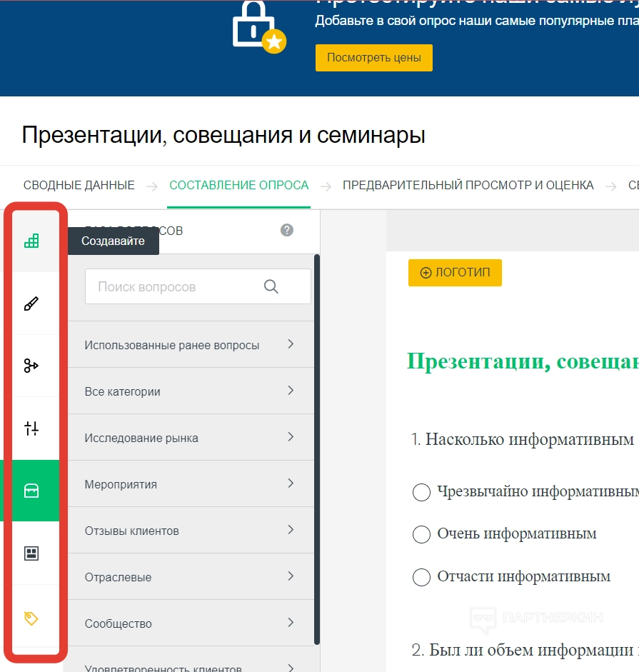Select 'Чрезвычайно информативным' radio option
The height and width of the screenshot is (672, 639).
click(x=421, y=492)
